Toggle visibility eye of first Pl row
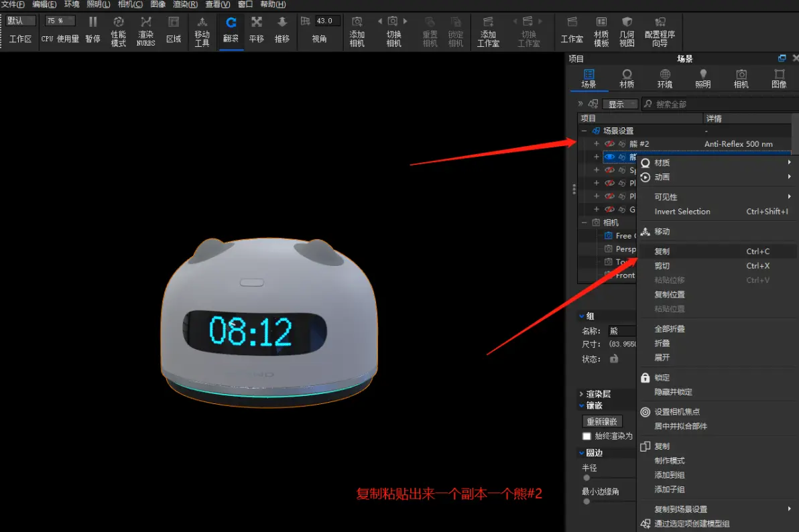The height and width of the screenshot is (532, 799). [x=609, y=183]
